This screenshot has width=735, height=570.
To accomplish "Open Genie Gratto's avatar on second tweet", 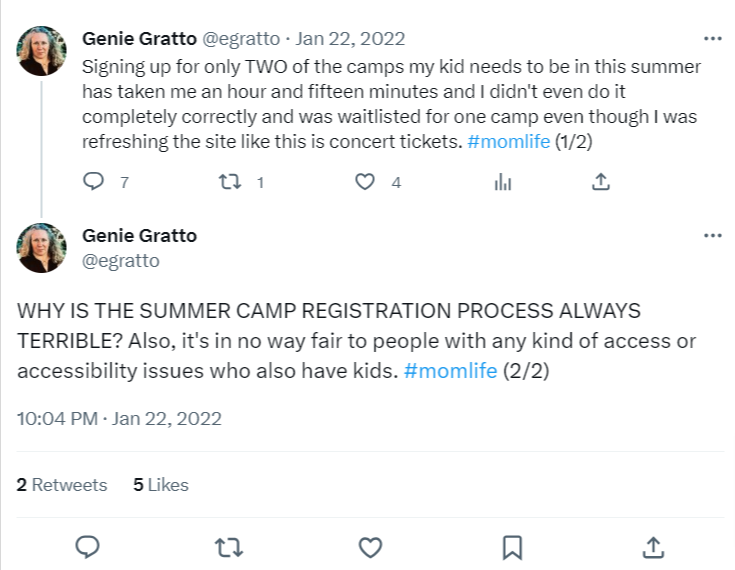I will [x=43, y=248].
